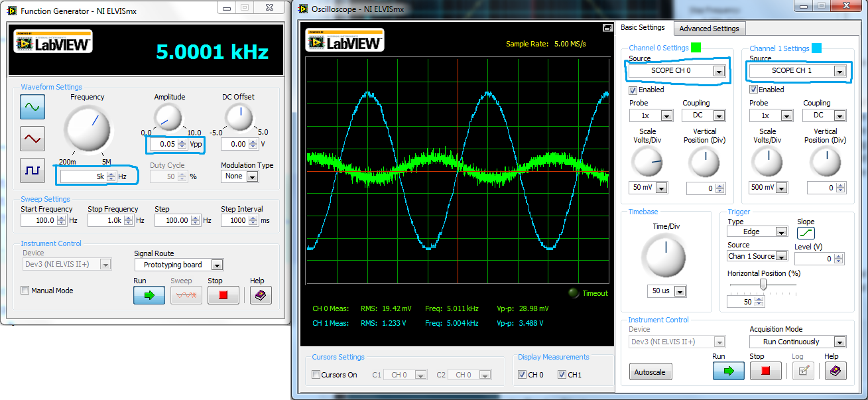This screenshot has width=868, height=400.
Task: Select the square waveform icon
Action: click(32, 170)
